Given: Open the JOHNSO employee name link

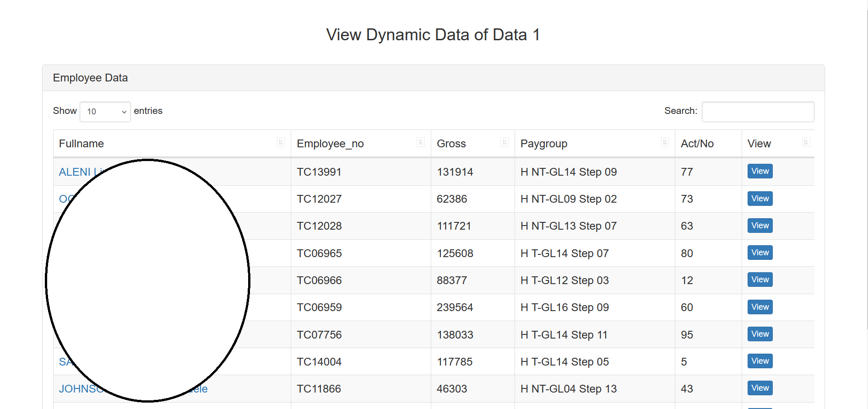Looking at the screenshot, I should [x=78, y=389].
